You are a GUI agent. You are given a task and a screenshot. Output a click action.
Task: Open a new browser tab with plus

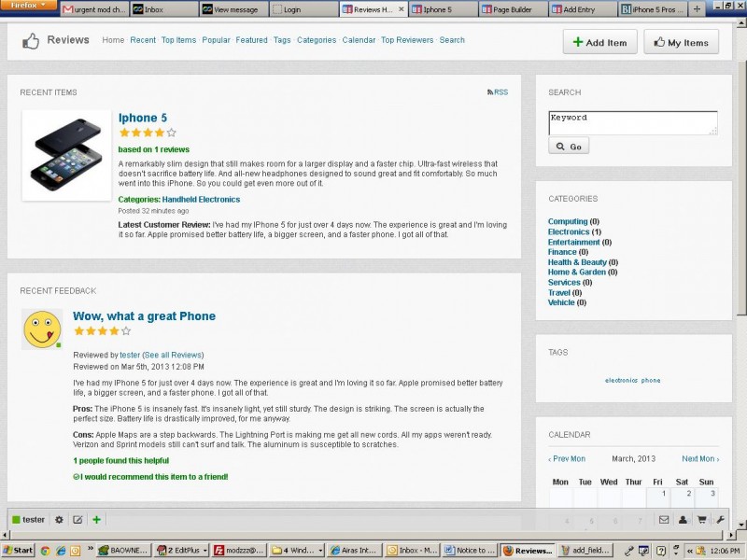[697, 9]
